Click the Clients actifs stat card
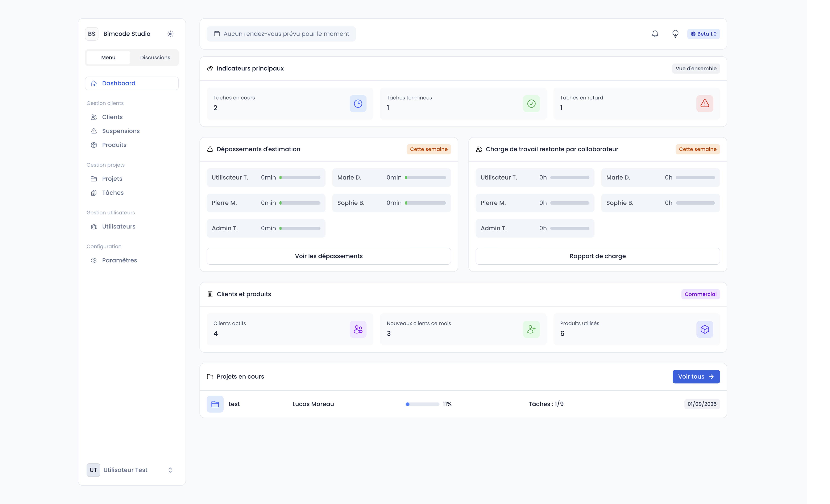The width and height of the screenshot is (830, 504). [290, 329]
